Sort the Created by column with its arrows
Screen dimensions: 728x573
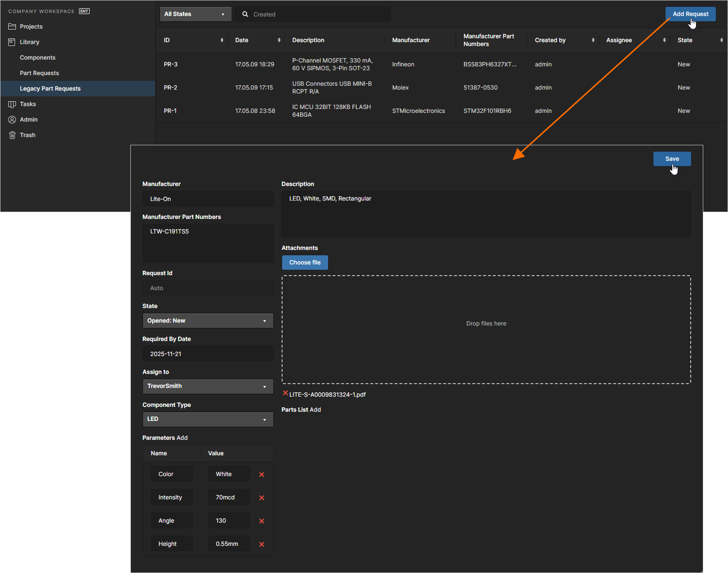(593, 40)
